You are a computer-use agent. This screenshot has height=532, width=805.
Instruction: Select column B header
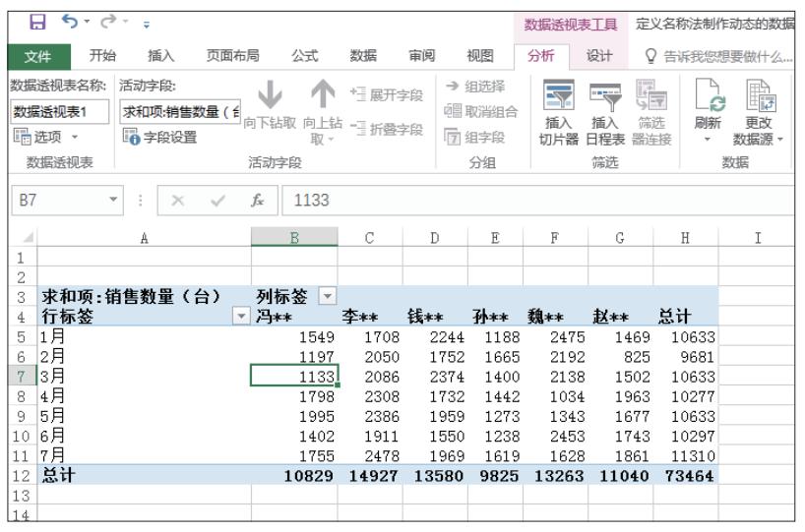(294, 238)
